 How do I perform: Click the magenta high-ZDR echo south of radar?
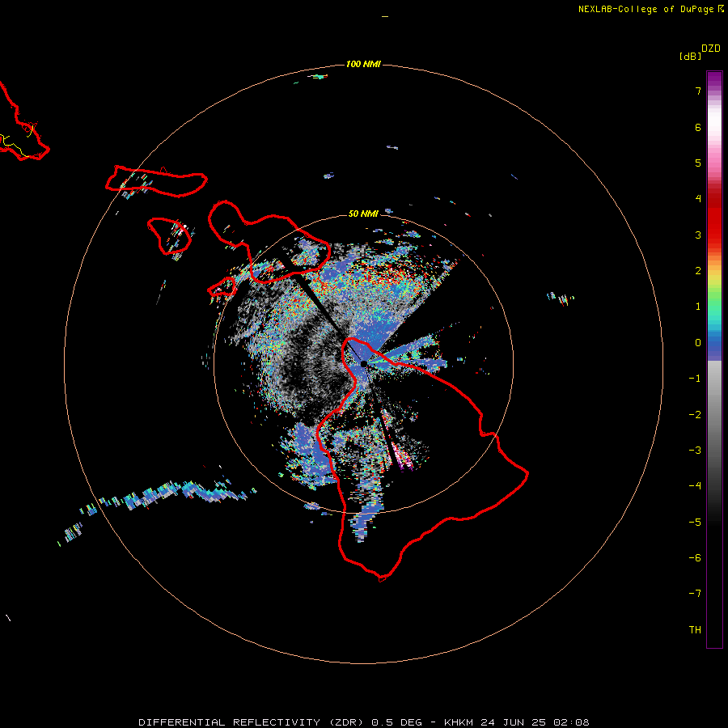tap(400, 457)
